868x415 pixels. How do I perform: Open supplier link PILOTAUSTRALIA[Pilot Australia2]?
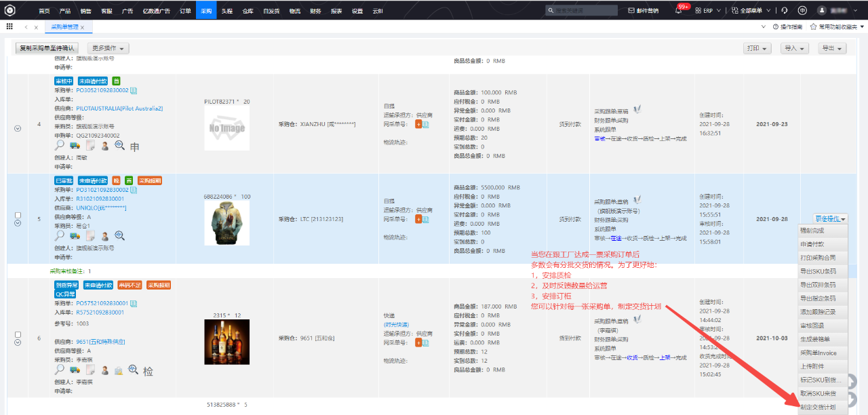(x=119, y=108)
